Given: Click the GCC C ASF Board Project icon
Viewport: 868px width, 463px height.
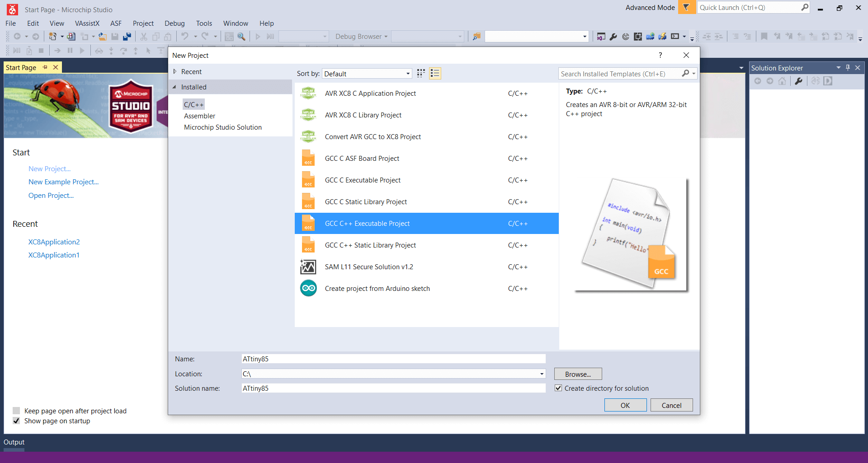Looking at the screenshot, I should 308,158.
